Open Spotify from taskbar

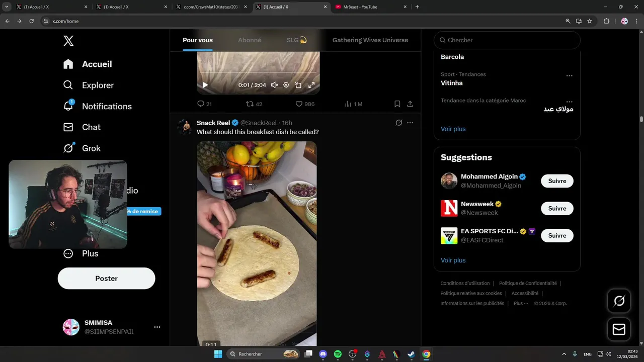338,354
